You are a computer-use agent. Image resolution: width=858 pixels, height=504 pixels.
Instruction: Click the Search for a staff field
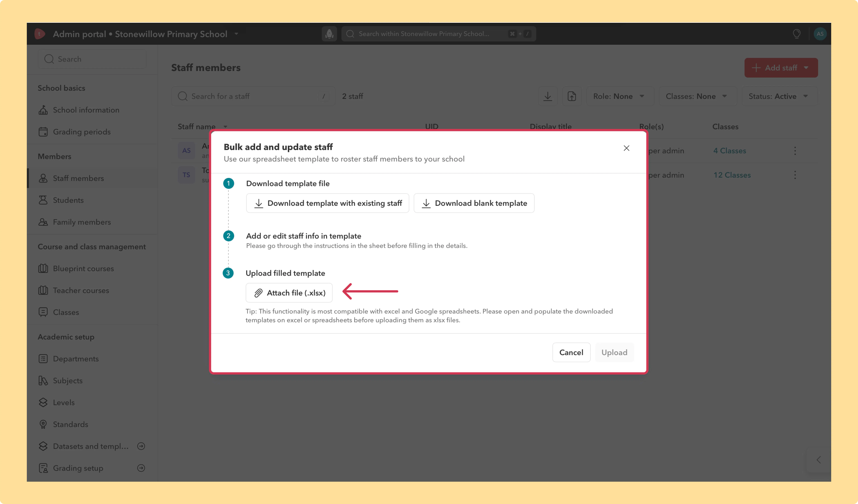tap(253, 96)
